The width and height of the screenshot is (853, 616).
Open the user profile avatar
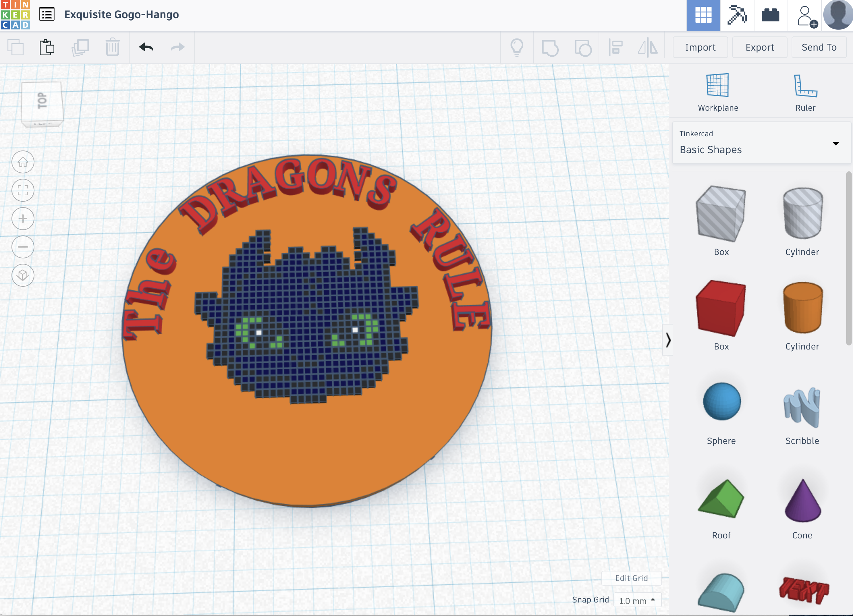pos(838,16)
